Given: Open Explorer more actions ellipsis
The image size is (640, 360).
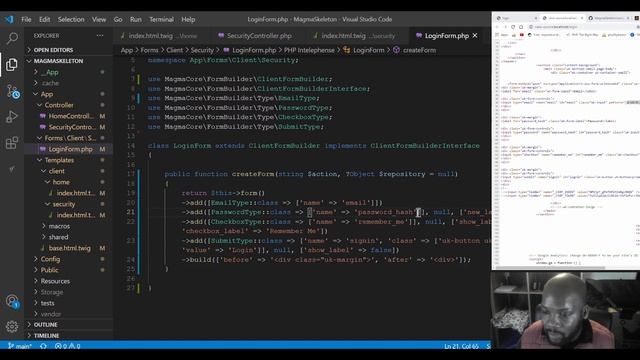Looking at the screenshot, I should [x=100, y=36].
